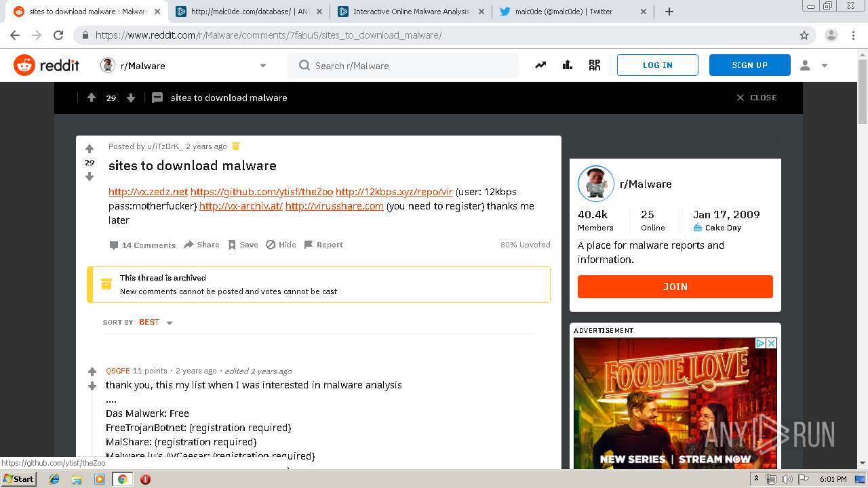Select the sites to download malware tab
This screenshot has width=868, height=488.
point(88,12)
